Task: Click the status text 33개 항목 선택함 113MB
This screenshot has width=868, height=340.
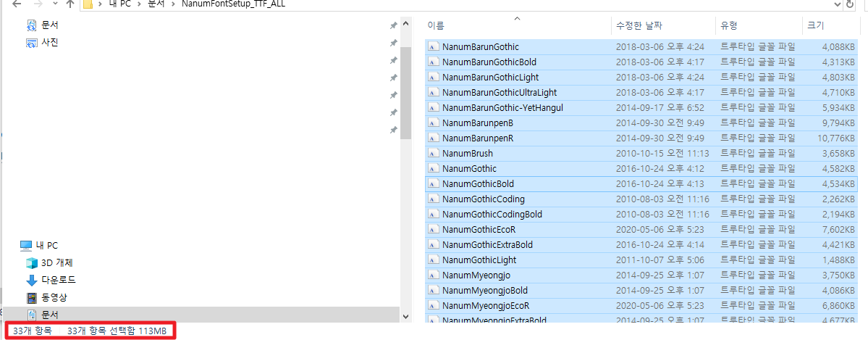Action: click(117, 331)
